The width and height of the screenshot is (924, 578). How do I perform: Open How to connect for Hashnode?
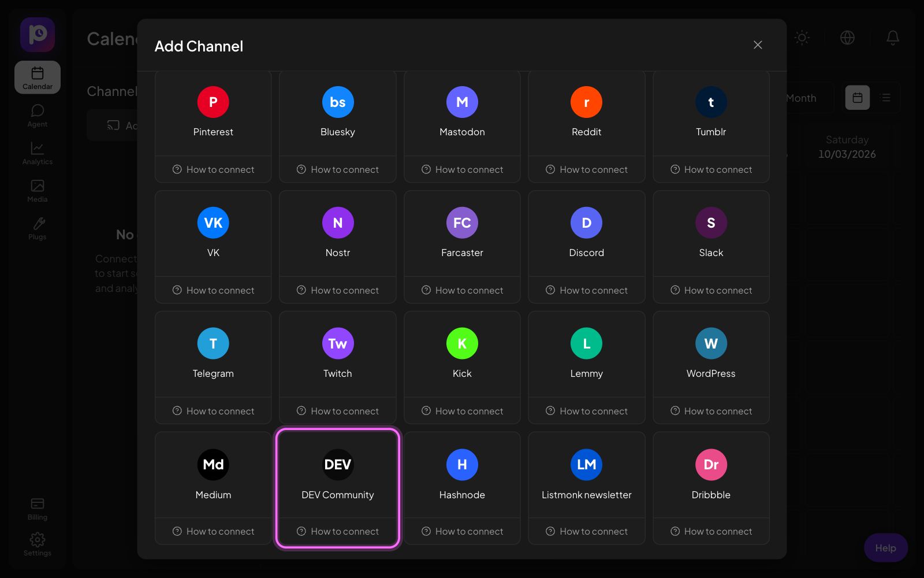tap(462, 531)
